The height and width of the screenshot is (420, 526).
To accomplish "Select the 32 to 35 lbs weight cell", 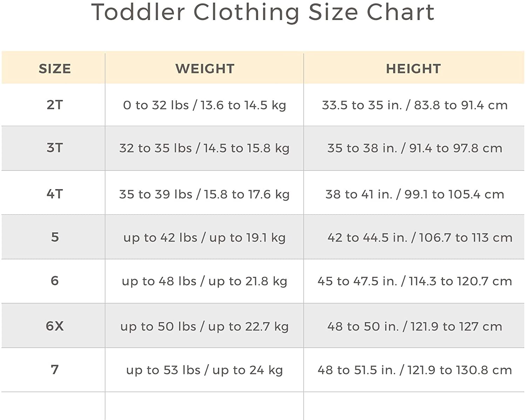I will point(204,148).
